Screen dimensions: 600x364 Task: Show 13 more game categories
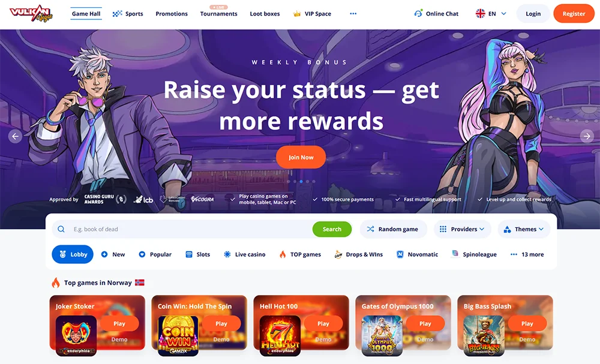coord(527,254)
